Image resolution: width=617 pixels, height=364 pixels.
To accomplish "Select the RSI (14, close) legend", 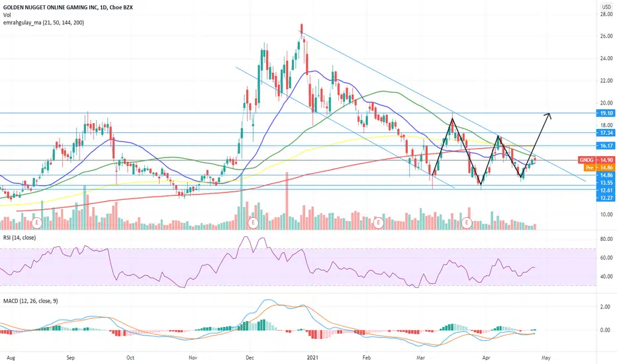I will (x=19, y=238).
